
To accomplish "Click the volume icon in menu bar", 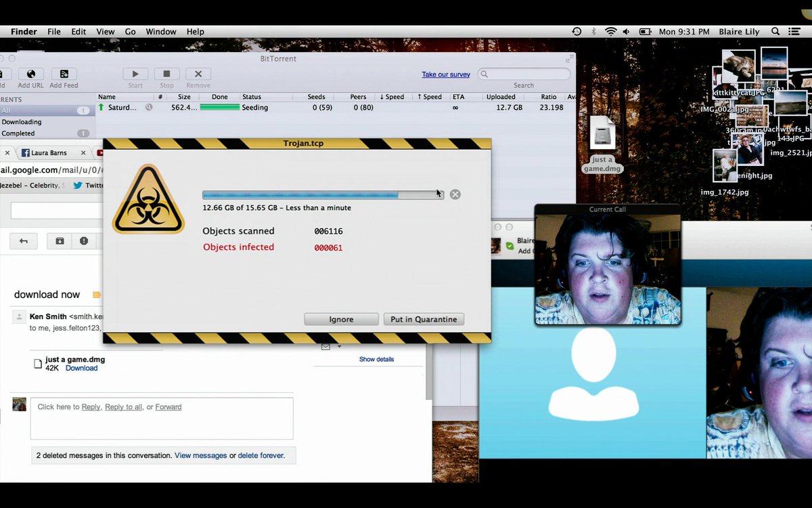I will [x=627, y=32].
